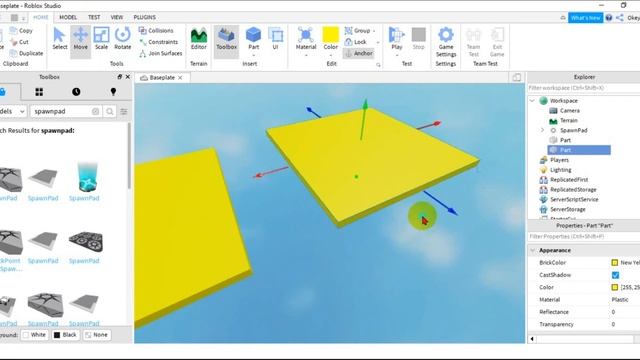Screen dimensions: 640x360
Task: Undock the Toolbox panel
Action: [120, 77]
